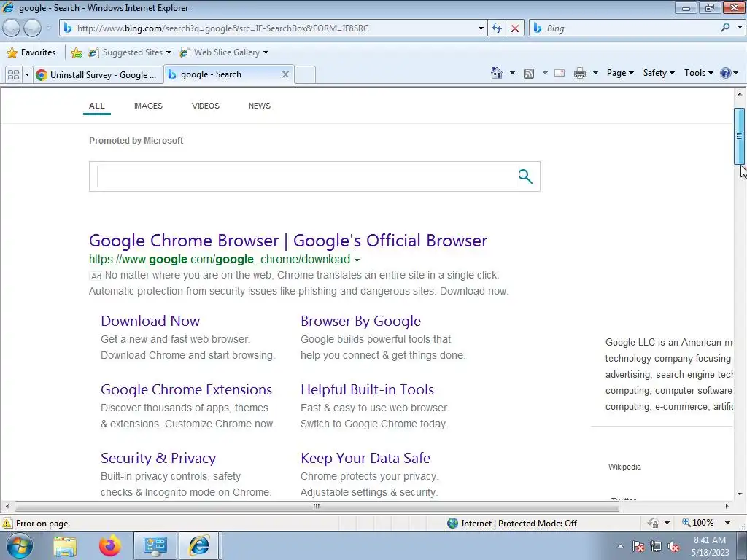The width and height of the screenshot is (747, 560).
Task: Select ALL results tab
Action: (97, 106)
